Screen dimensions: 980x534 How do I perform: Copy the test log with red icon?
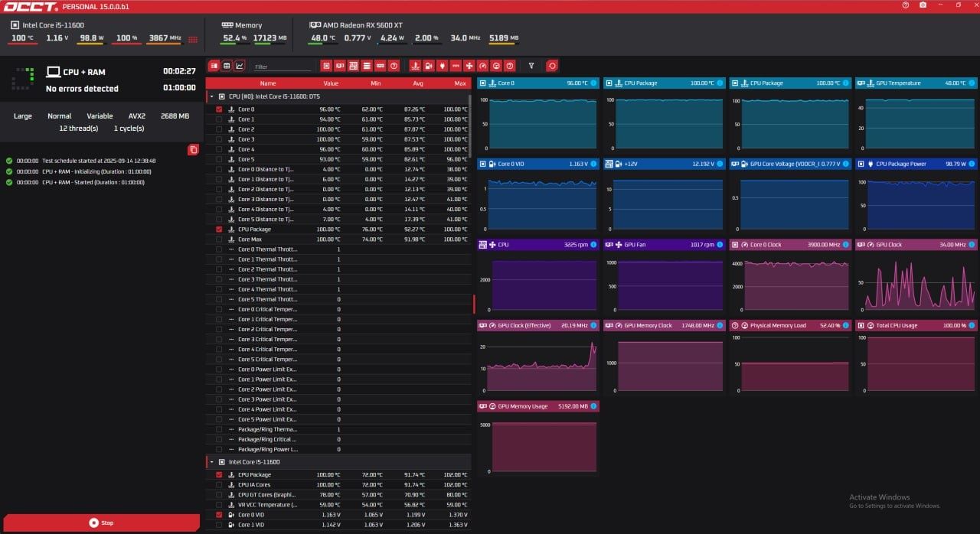tap(194, 150)
